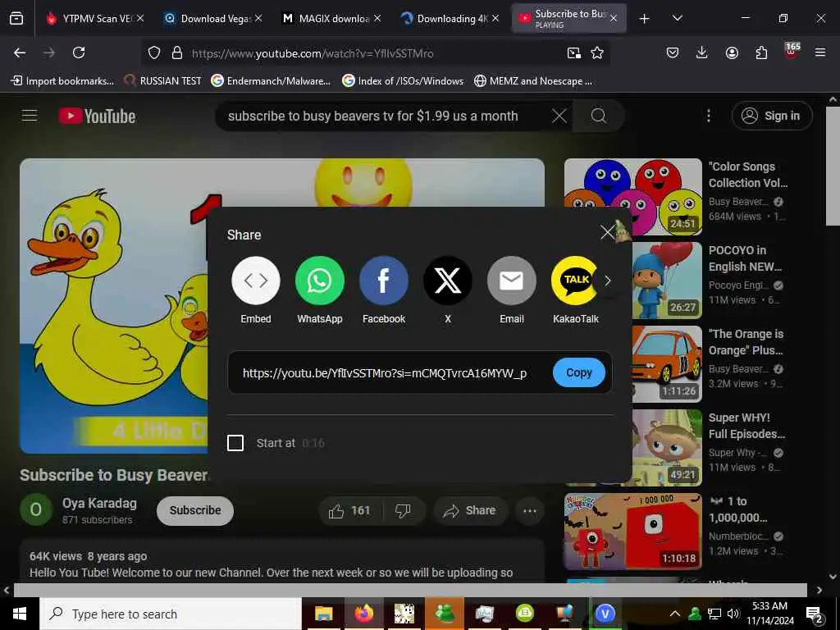
Task: Open the notification center
Action: [x=815, y=614]
